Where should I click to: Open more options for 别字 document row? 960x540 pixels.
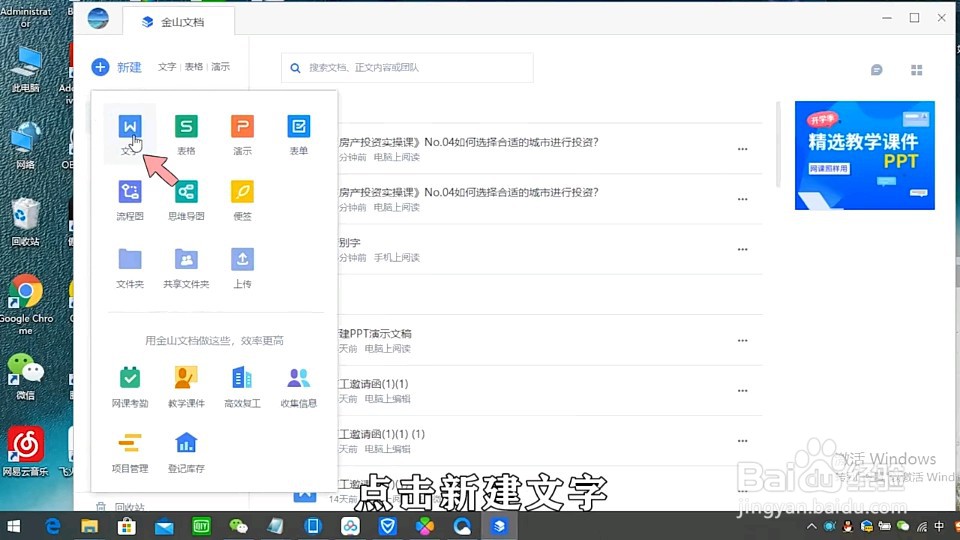743,250
